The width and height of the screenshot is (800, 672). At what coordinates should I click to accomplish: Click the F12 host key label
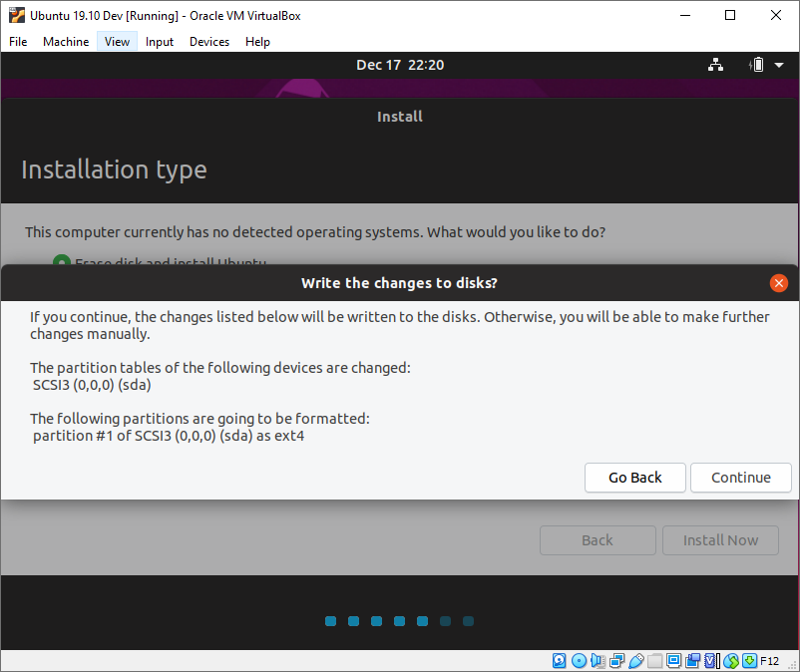[769, 661]
